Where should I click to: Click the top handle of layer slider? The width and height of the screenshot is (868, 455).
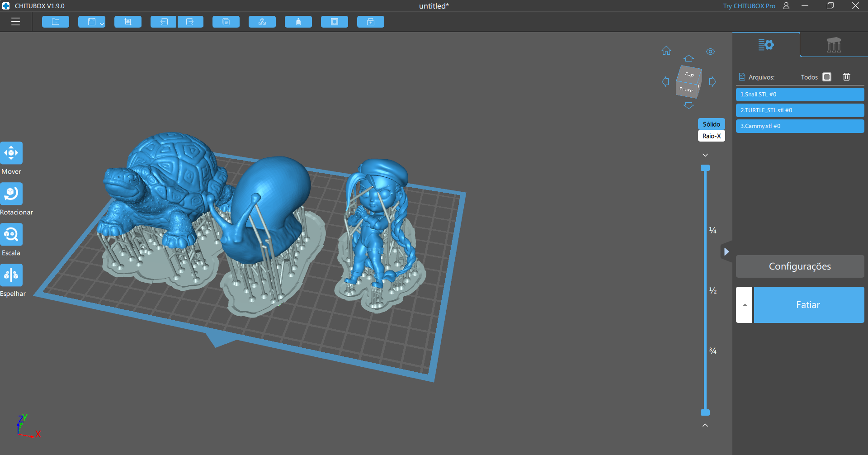[705, 168]
